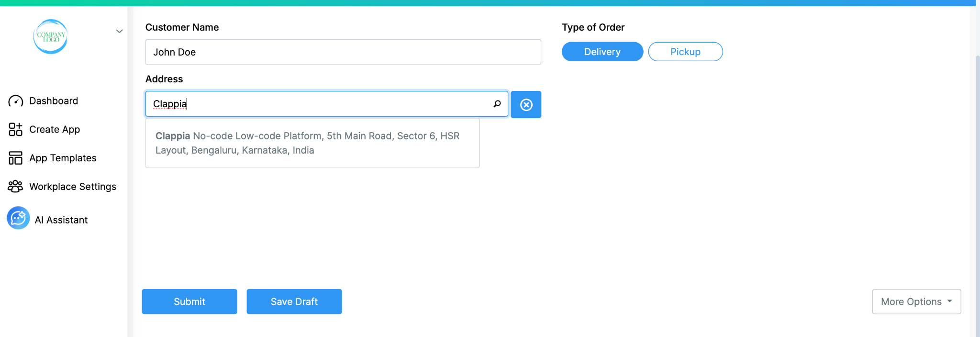Open the More Options dropdown
Viewport: 980px width, 337px height.
click(x=916, y=302)
